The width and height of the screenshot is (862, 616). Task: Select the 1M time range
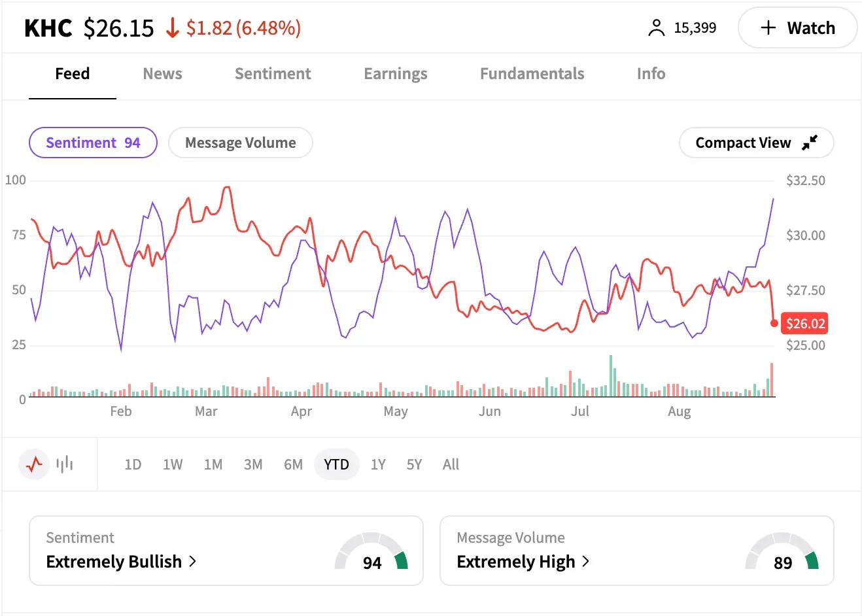pos(213,464)
